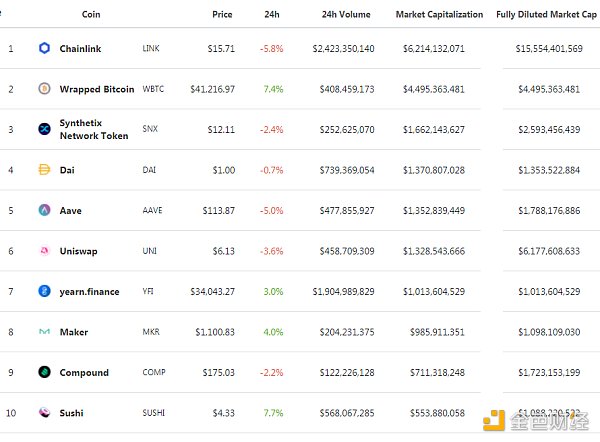
Task: Click the Coin column header
Action: pyautogui.click(x=90, y=15)
